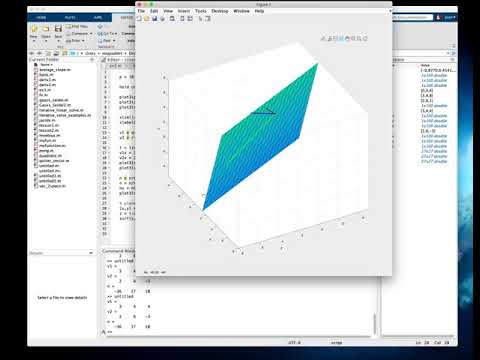Viewport: 480px width, 360px height.
Task: Switch to APPS tab in MATLAB
Action: 98,17
